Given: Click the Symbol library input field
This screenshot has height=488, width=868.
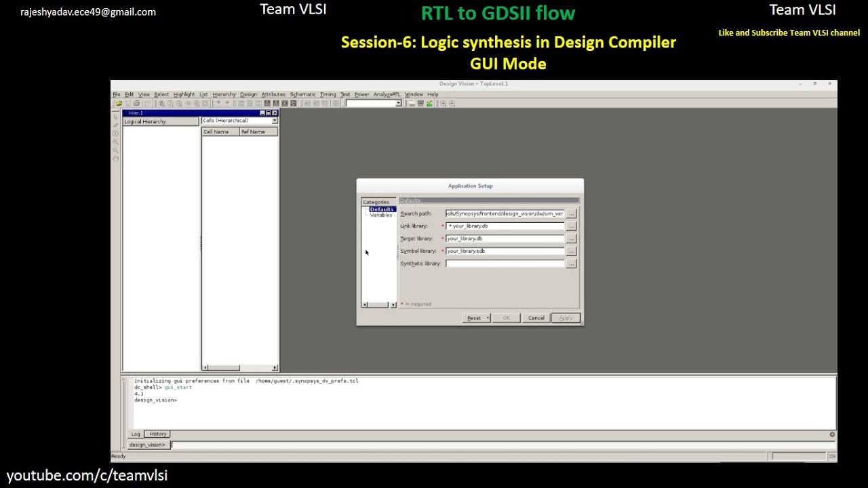Looking at the screenshot, I should point(505,251).
